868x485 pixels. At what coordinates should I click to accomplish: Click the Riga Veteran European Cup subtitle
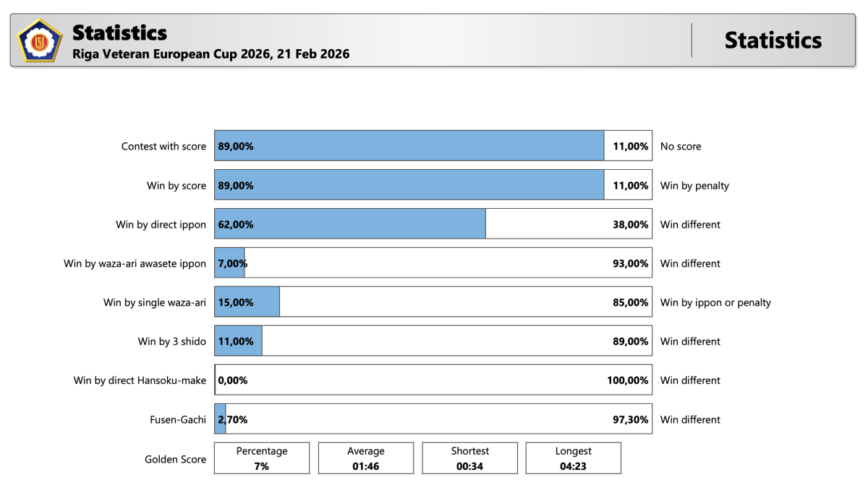(210, 54)
